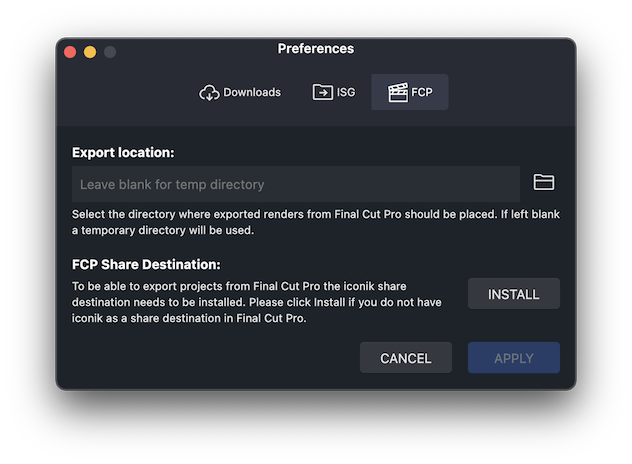Click the FCP clapperboard icon

(398, 93)
